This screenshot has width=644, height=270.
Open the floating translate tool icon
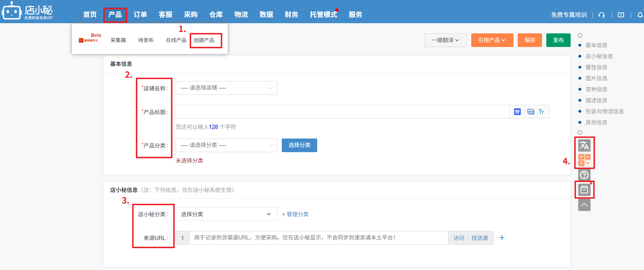click(x=584, y=146)
